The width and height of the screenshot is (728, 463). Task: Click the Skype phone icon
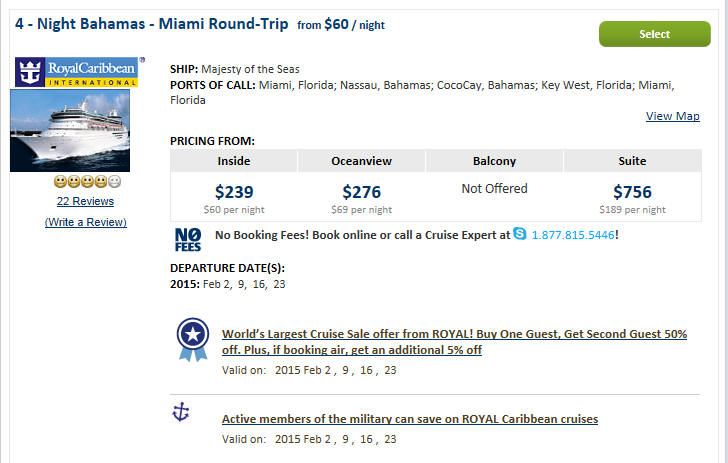tap(520, 234)
